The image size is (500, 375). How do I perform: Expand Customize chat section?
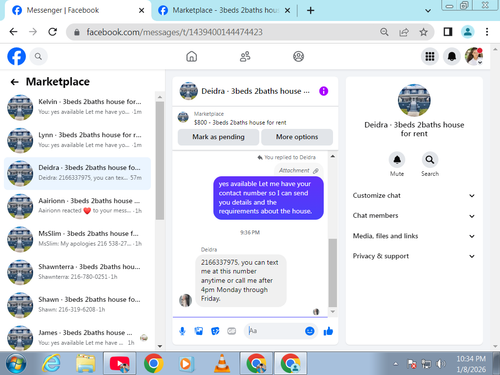coord(413,196)
